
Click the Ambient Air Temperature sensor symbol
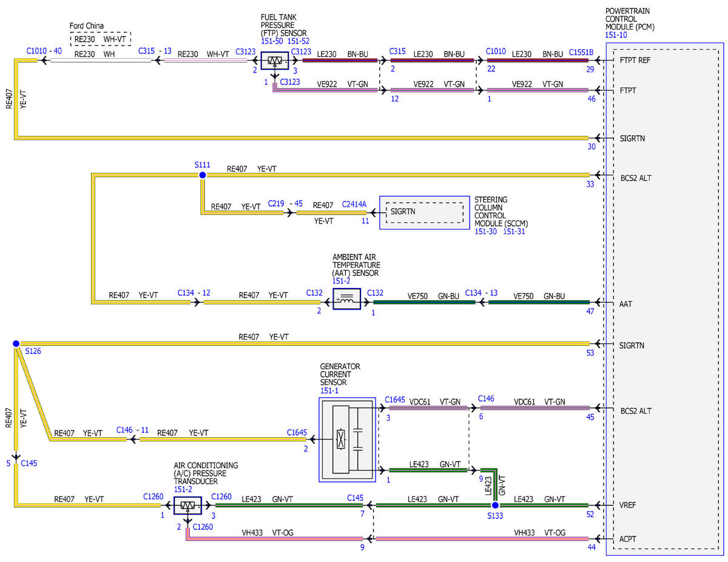tap(346, 299)
